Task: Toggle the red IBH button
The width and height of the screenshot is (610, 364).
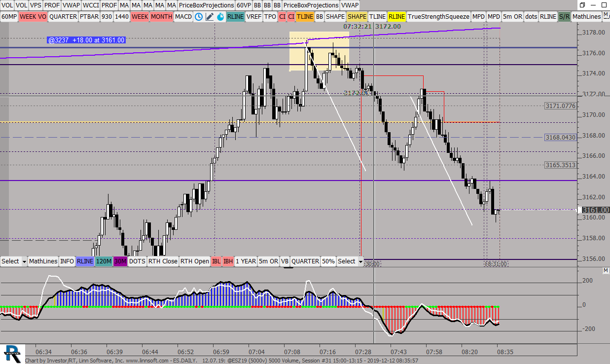Action: [x=228, y=261]
